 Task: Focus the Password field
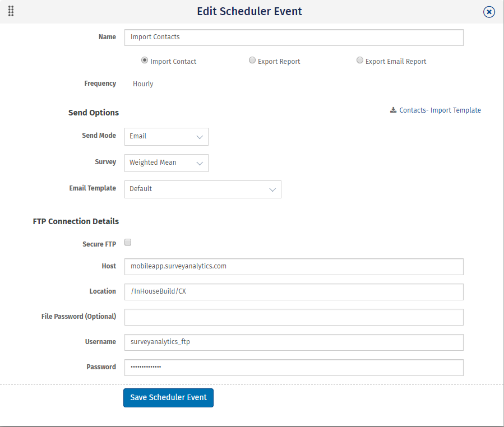294,368
